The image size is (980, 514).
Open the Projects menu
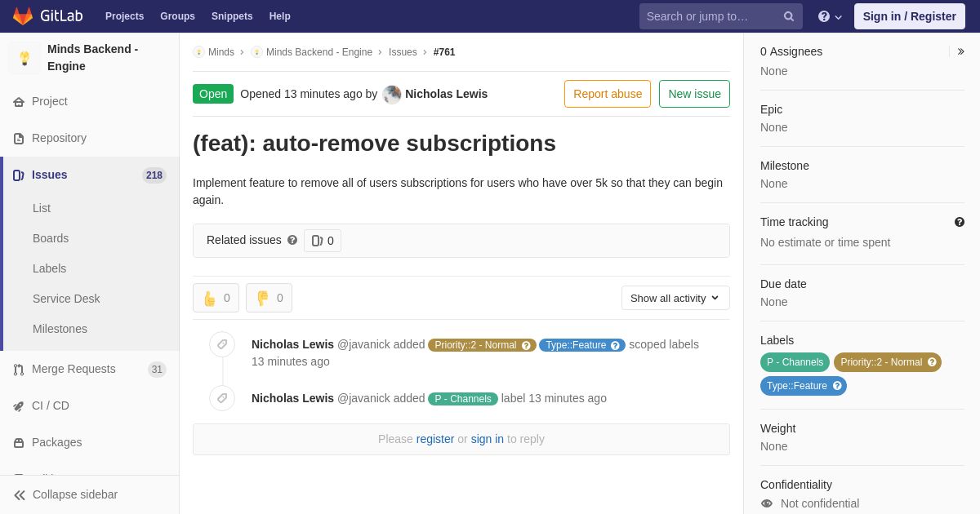pyautogui.click(x=124, y=16)
